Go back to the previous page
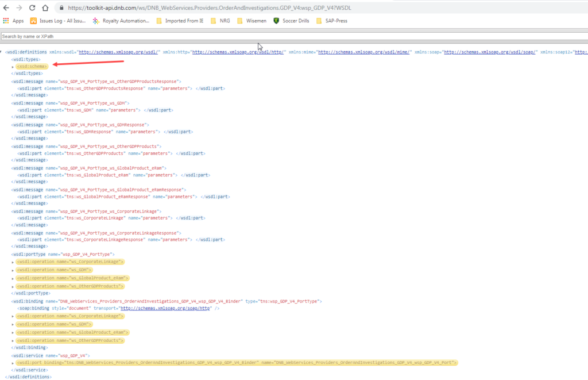 tap(6, 7)
